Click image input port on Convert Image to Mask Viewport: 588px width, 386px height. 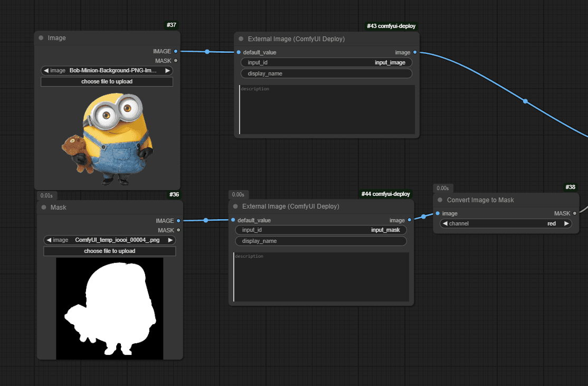[438, 213]
